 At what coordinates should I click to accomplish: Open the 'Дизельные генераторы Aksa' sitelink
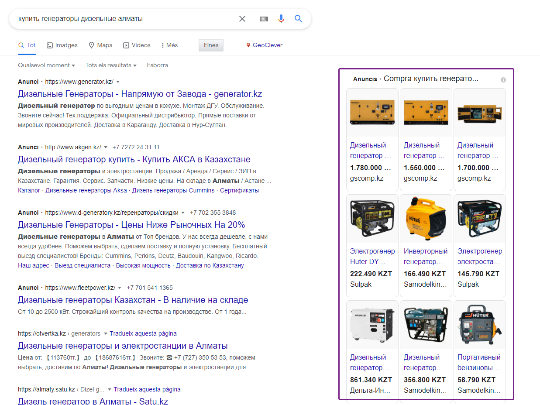coord(86,190)
